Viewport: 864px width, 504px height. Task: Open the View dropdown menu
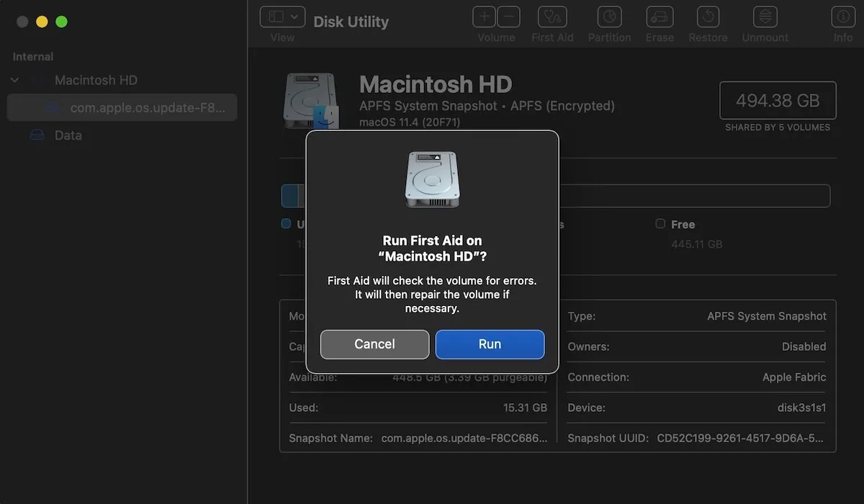[x=282, y=17]
